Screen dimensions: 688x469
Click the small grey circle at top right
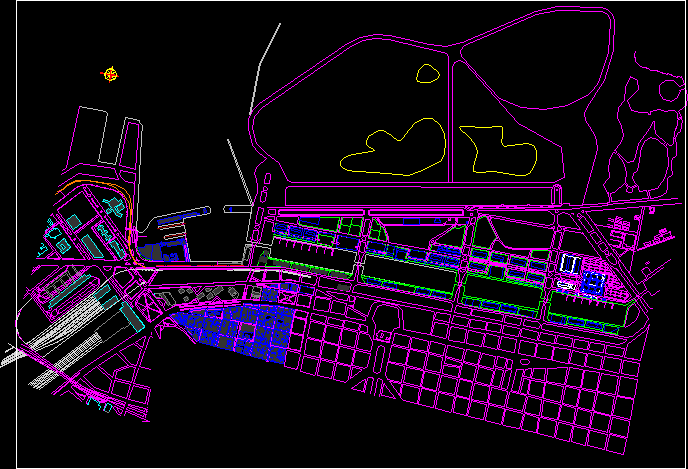tap(669, 90)
